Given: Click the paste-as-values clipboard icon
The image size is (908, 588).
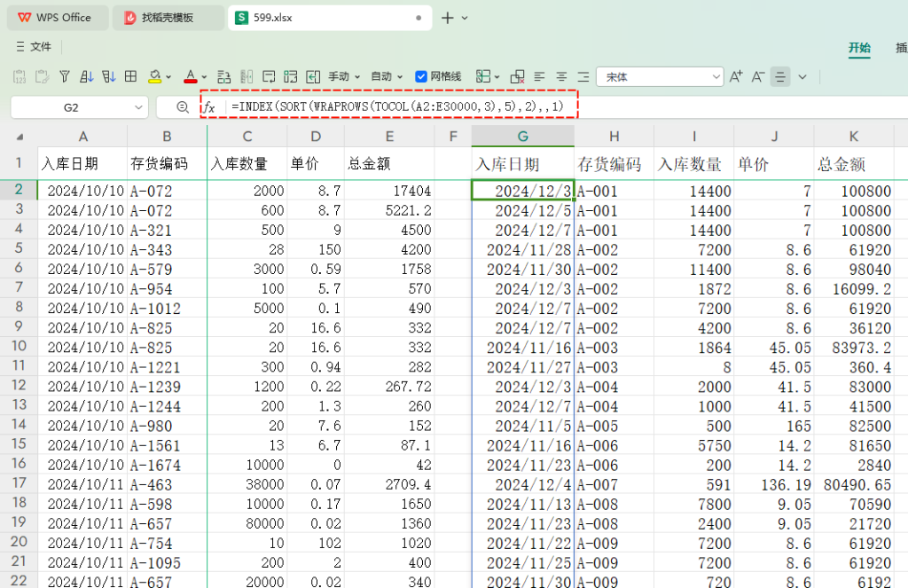Looking at the screenshot, I should click(x=20, y=76).
